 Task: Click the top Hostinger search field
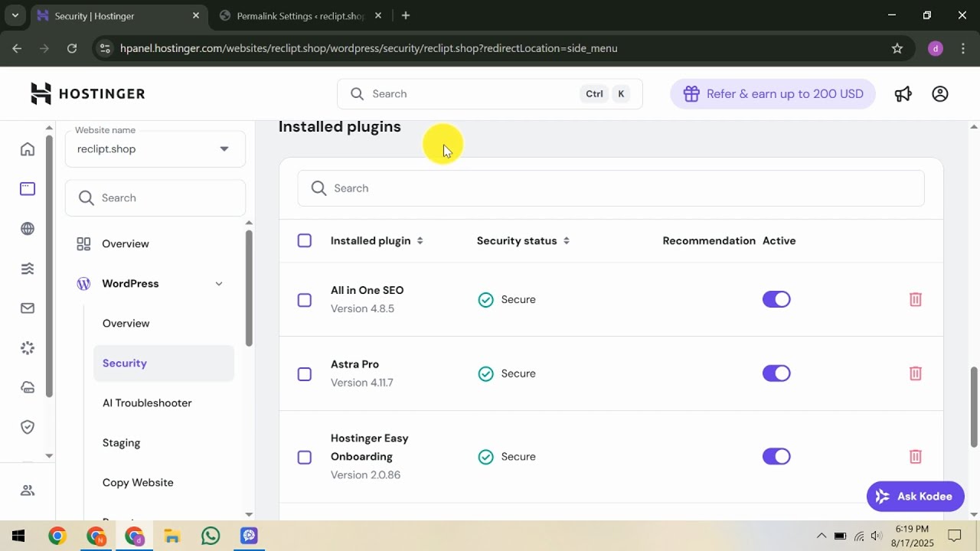pyautogui.click(x=490, y=93)
